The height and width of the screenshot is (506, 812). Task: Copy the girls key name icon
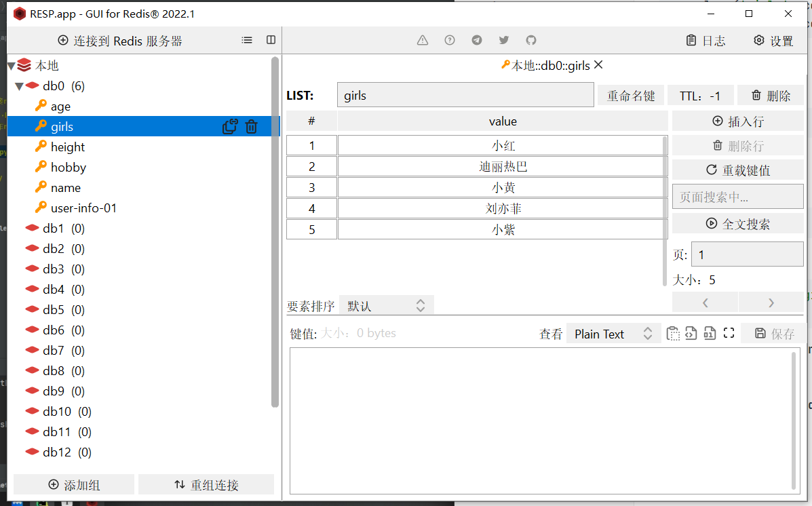tap(230, 127)
